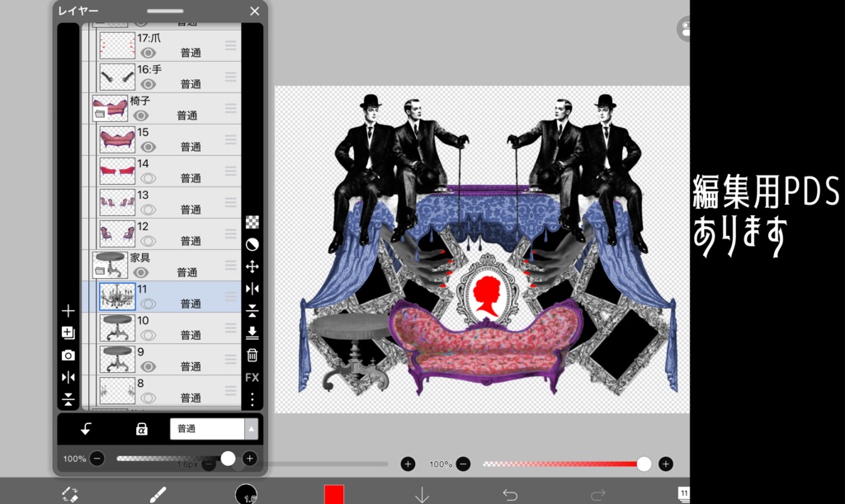Show layer 10
The height and width of the screenshot is (504, 845).
tap(149, 335)
